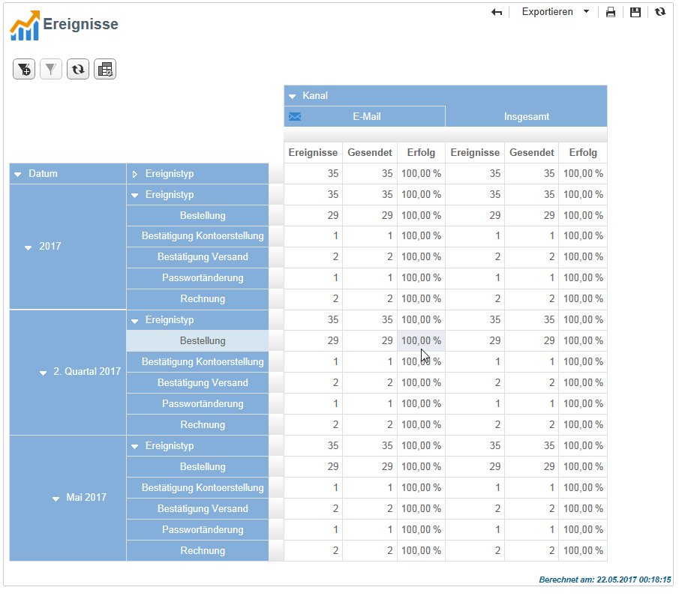
Task: Click the add filter funnel-plus icon
Action: coord(24,69)
